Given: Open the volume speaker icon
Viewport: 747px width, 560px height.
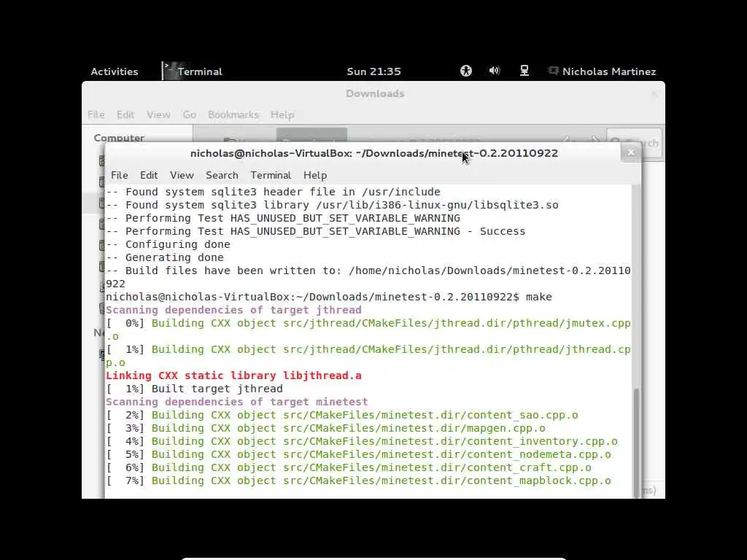Looking at the screenshot, I should click(x=495, y=71).
